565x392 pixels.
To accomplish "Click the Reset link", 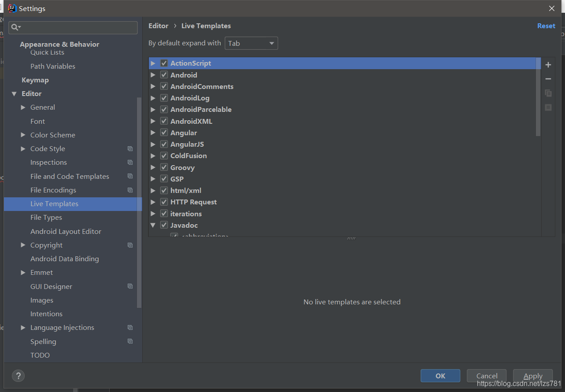I will 546,26.
